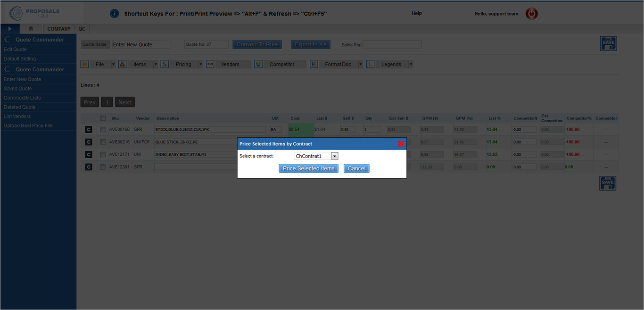Open Saved Quote in the sidebar
This screenshot has width=644, height=310.
tap(18, 89)
